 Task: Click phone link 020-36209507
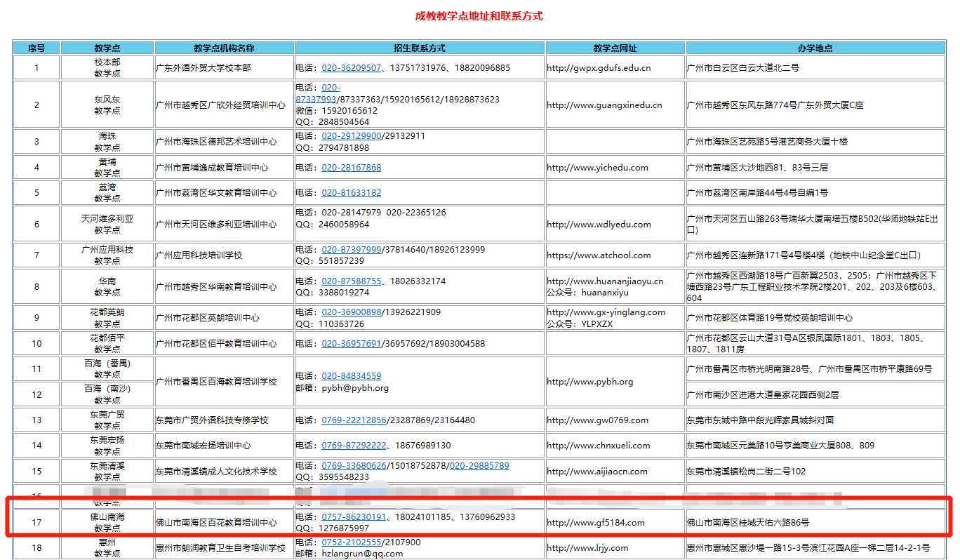click(351, 68)
